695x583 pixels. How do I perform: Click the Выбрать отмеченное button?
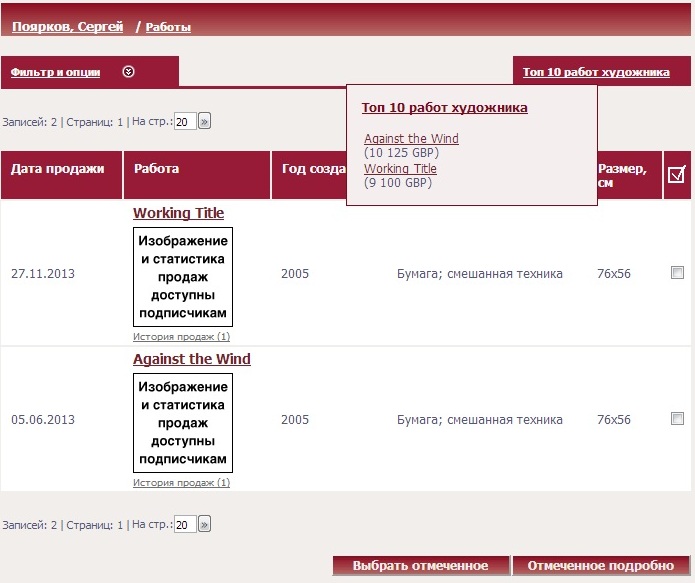[420, 566]
